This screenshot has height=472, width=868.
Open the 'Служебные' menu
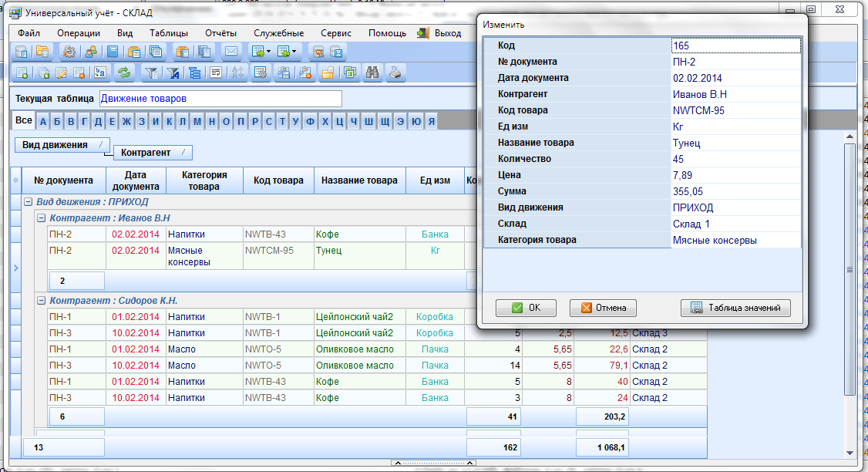278,33
